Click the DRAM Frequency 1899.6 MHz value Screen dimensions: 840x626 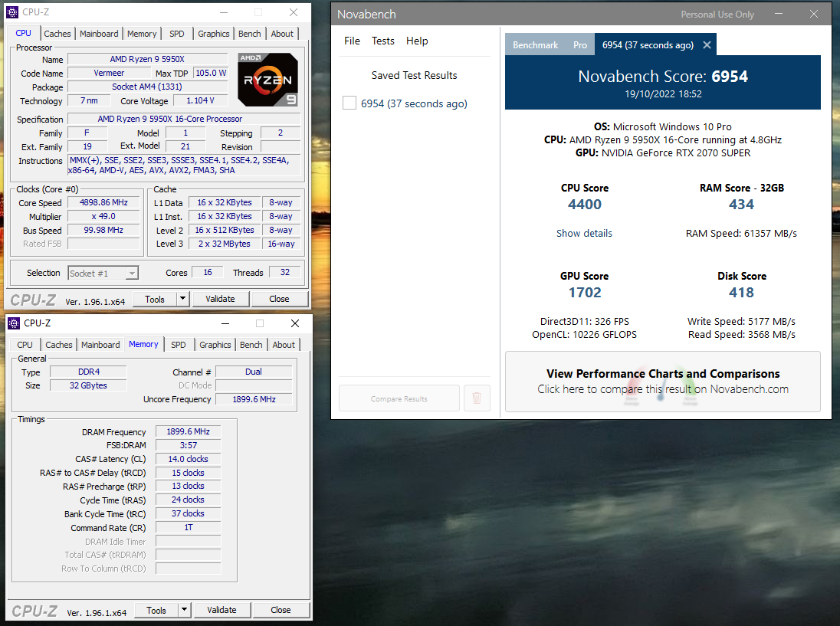(x=188, y=431)
